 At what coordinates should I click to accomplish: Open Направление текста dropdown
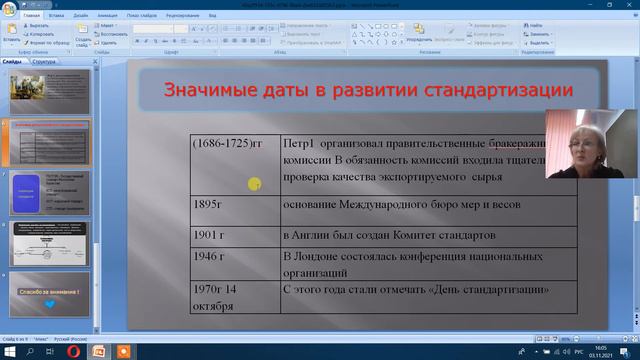[305, 26]
